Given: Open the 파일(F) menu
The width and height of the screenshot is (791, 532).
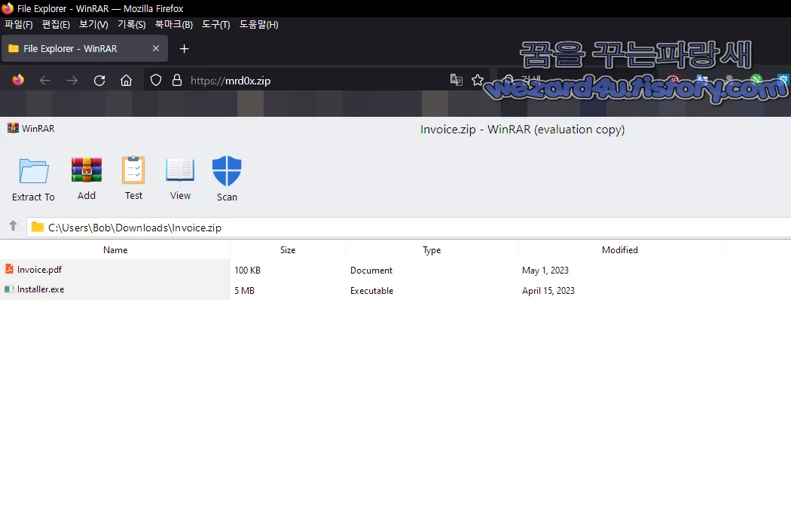Looking at the screenshot, I should (19, 25).
